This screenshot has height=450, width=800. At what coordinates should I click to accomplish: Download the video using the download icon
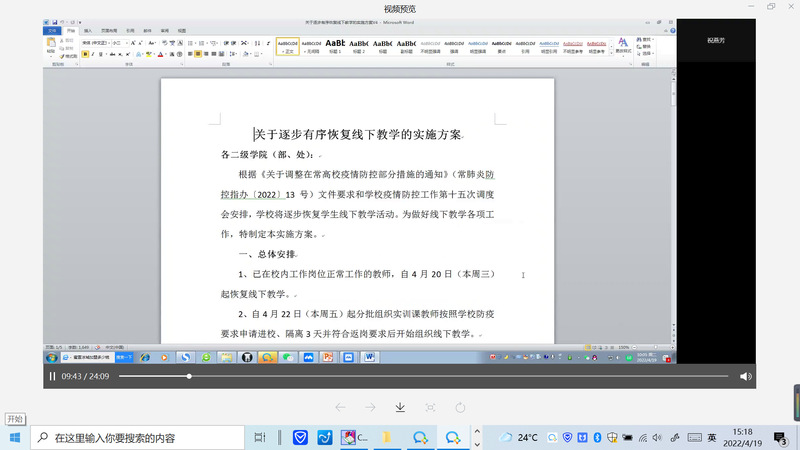(x=401, y=407)
